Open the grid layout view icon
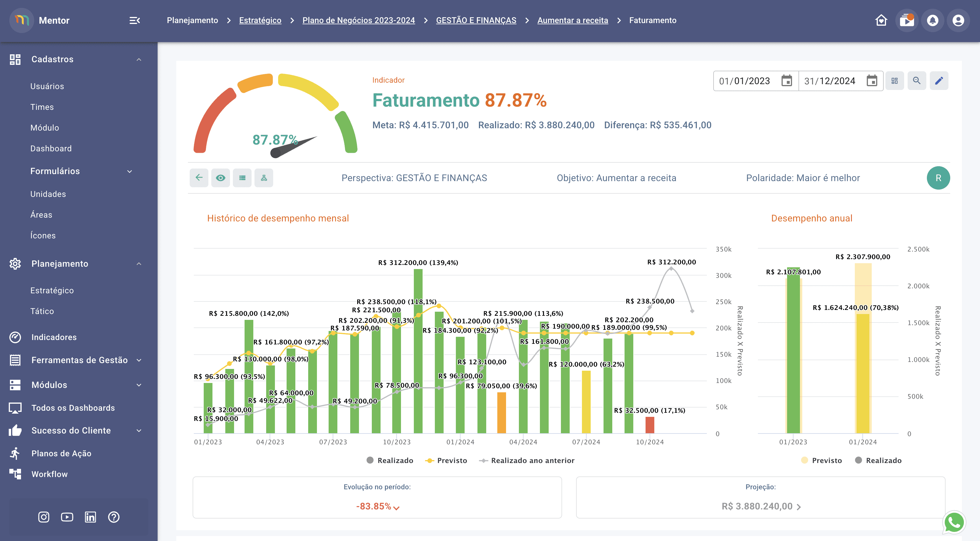Viewport: 980px width, 541px height. 894,81
